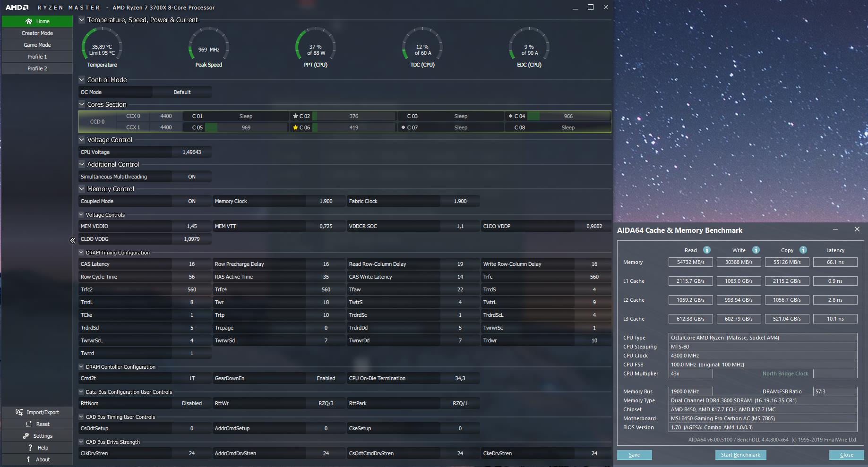
Task: Collapse DRAM Contoller Configuration subsection
Action: [81, 367]
